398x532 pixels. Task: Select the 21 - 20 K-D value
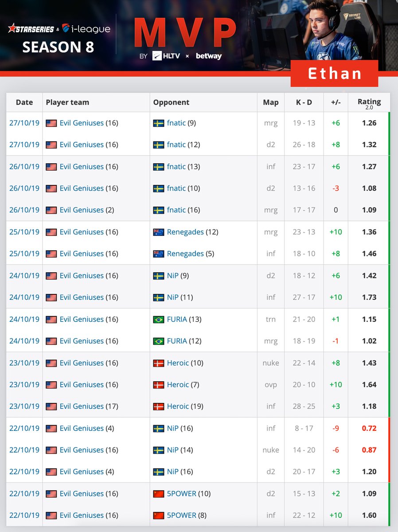click(304, 319)
